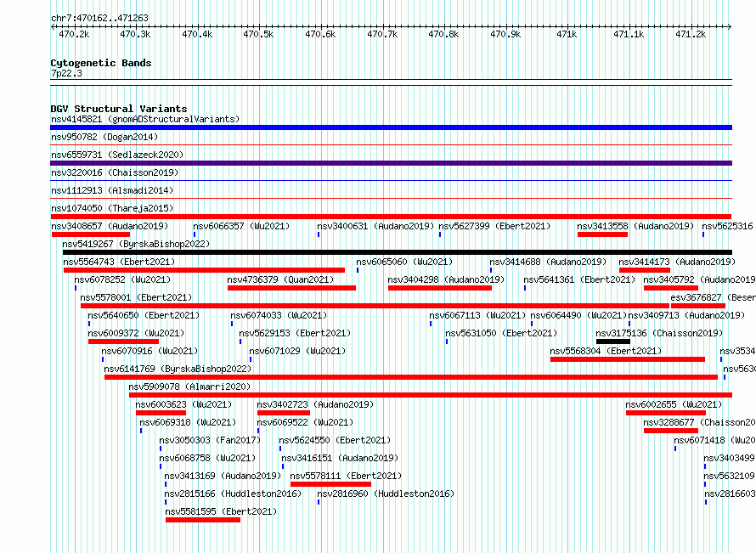Open nsv1112913 (Alsmadi2014) variant label
The image size is (756, 553).
[112, 190]
